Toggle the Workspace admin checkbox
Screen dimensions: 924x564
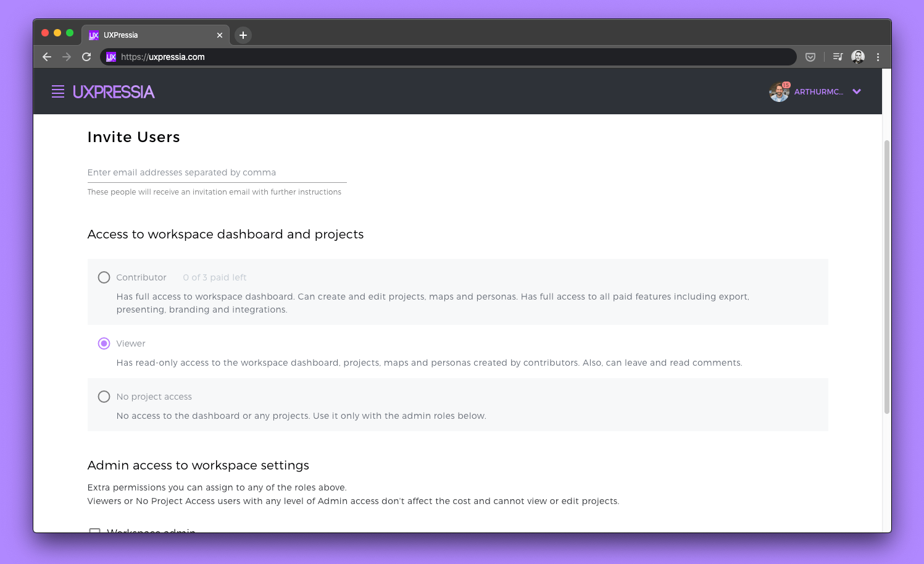click(x=94, y=530)
